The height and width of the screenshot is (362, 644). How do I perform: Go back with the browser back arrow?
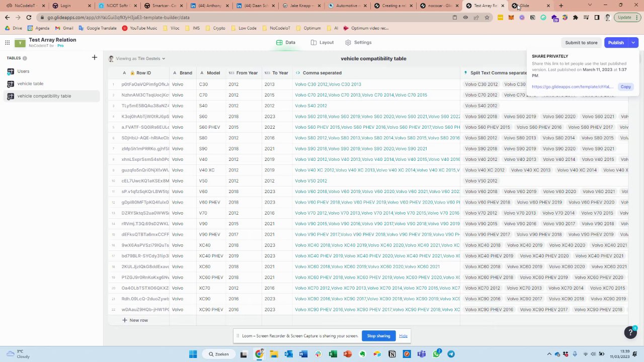coord(7,18)
